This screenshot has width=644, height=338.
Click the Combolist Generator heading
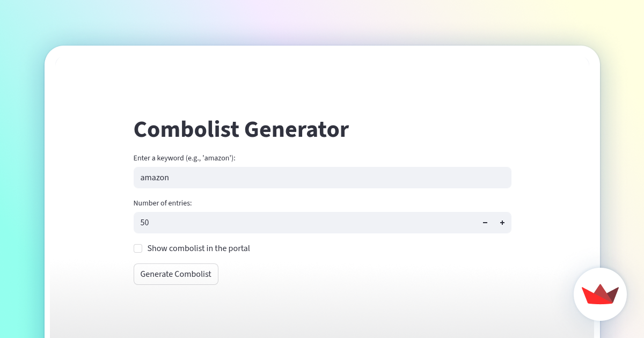click(x=241, y=129)
